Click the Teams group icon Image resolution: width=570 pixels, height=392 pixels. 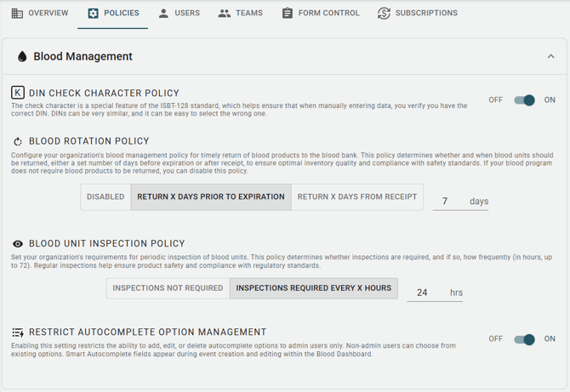225,14
